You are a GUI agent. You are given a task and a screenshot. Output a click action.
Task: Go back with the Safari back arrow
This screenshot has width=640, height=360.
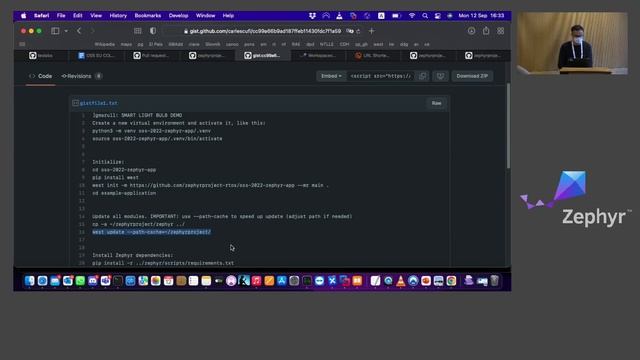click(x=79, y=31)
